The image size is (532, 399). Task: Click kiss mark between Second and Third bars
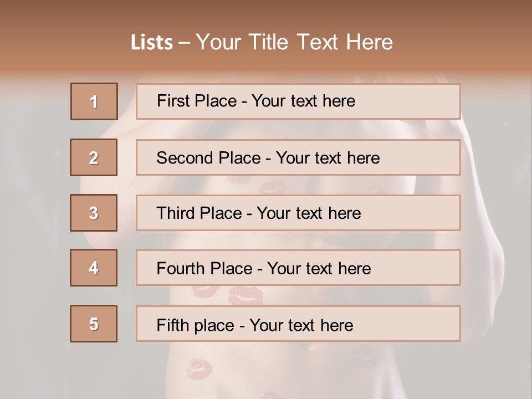[x=273, y=187]
